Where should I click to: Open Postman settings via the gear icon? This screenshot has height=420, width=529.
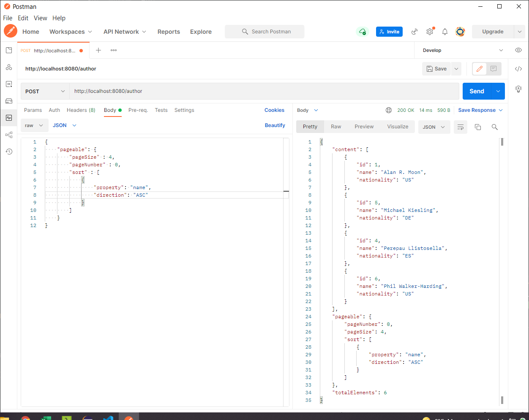coord(429,32)
